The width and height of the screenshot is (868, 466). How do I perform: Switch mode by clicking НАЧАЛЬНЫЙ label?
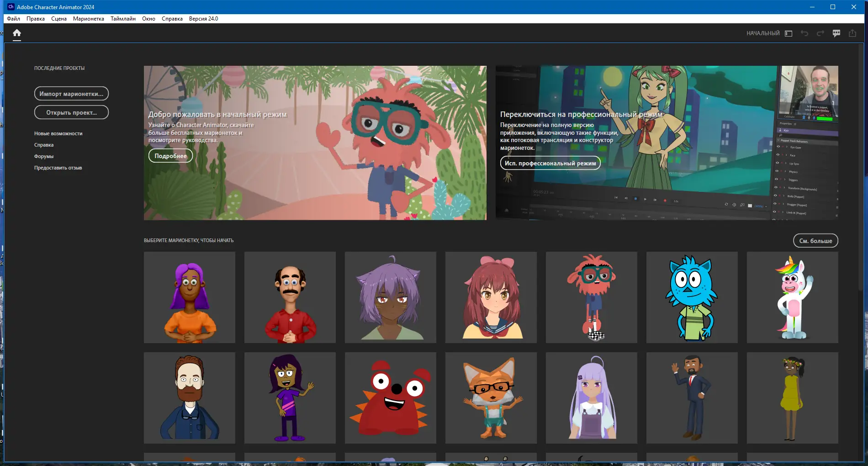(763, 33)
